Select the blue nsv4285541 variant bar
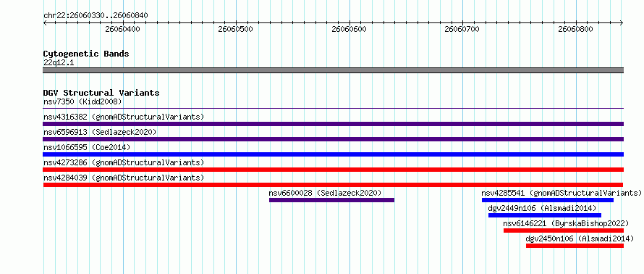This screenshot has height=274, width=644. [548, 200]
